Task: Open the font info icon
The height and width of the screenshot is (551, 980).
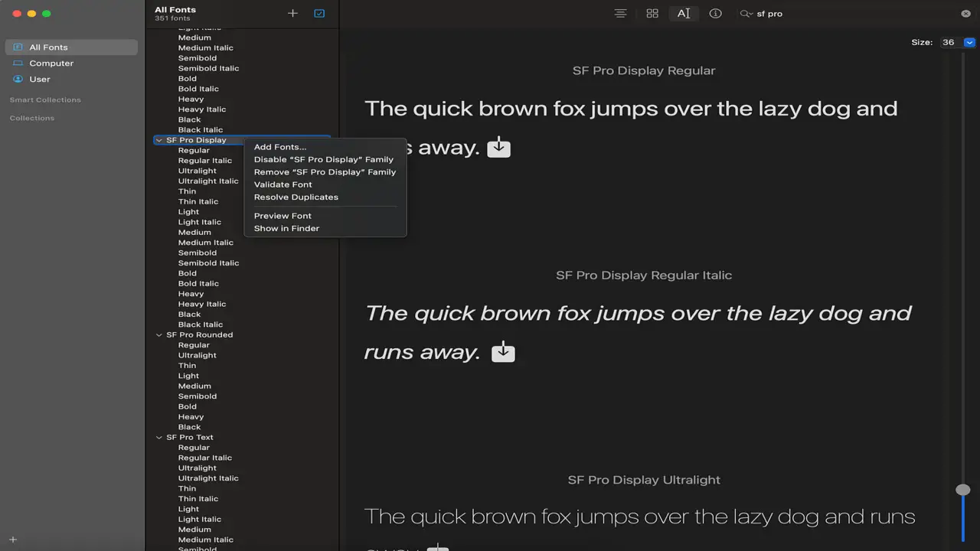Action: (x=715, y=13)
